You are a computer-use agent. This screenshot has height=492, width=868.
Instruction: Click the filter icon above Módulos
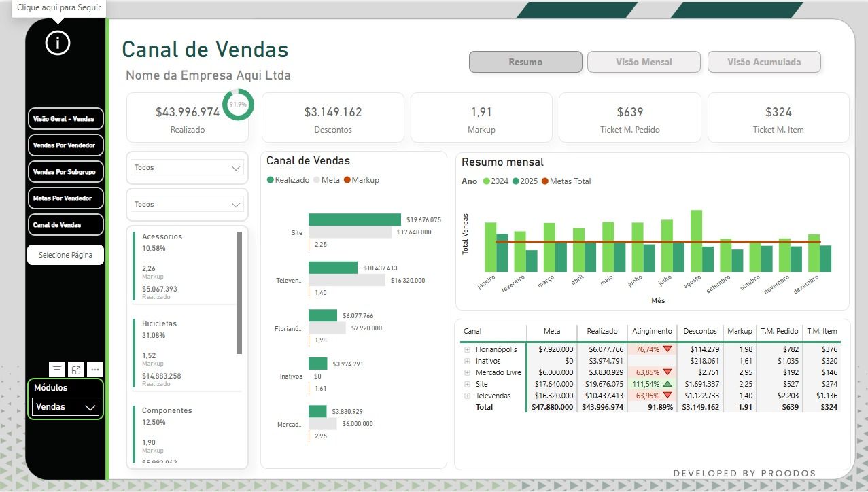point(58,370)
